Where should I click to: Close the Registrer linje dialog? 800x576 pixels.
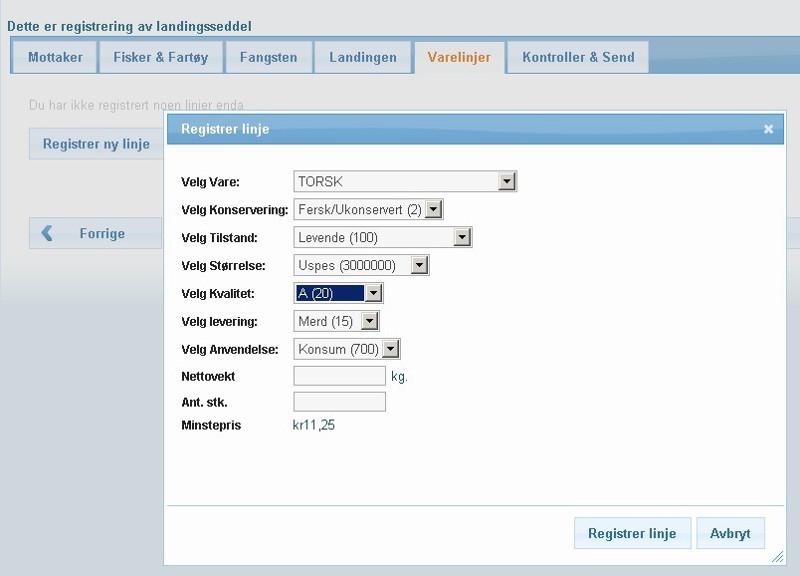pos(768,129)
